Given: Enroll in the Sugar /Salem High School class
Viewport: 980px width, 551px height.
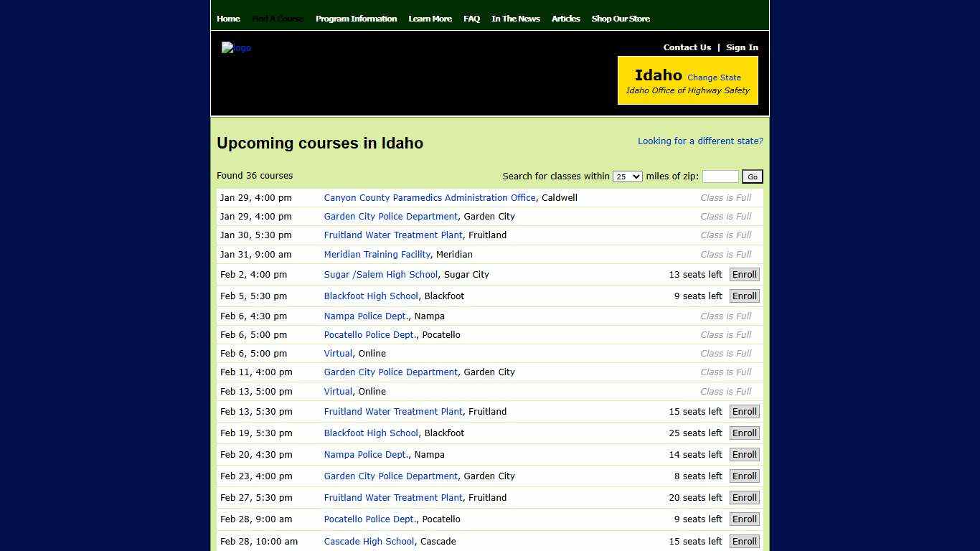Looking at the screenshot, I should [744, 274].
